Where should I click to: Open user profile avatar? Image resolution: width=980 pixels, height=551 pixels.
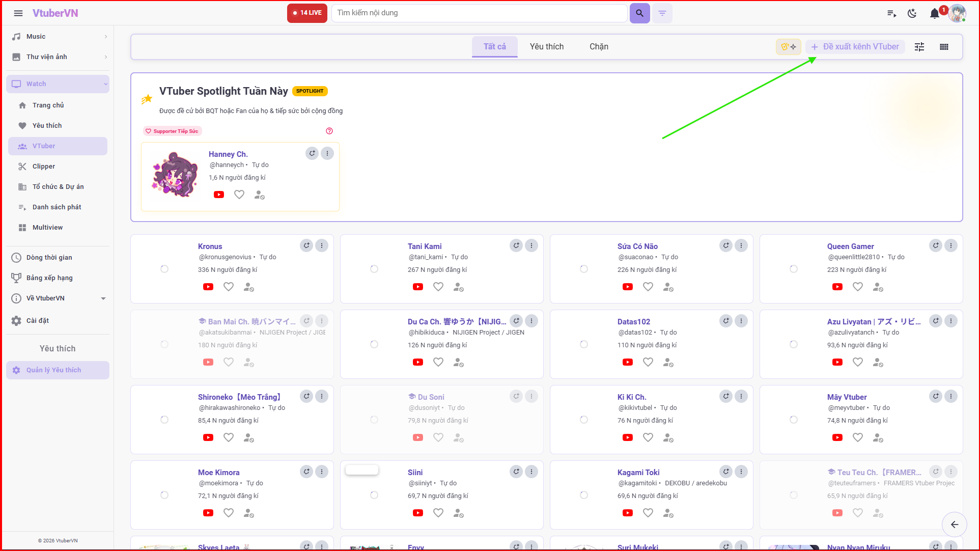(957, 13)
